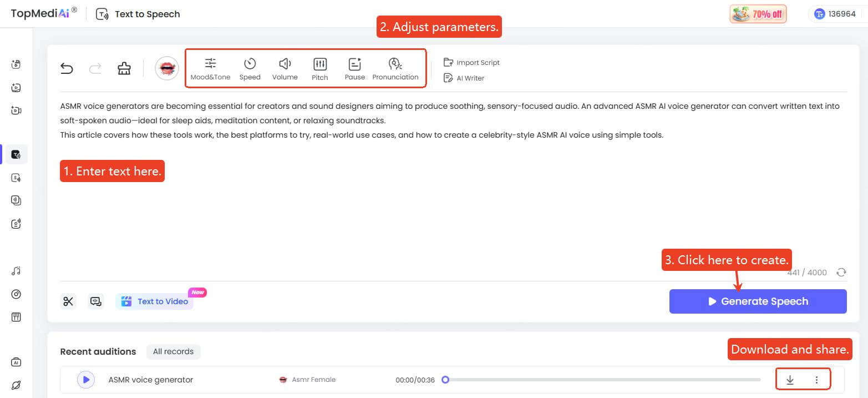Screen dimensions: 868x398
Task: Click the sidebar planet icon
Action: click(x=16, y=385)
